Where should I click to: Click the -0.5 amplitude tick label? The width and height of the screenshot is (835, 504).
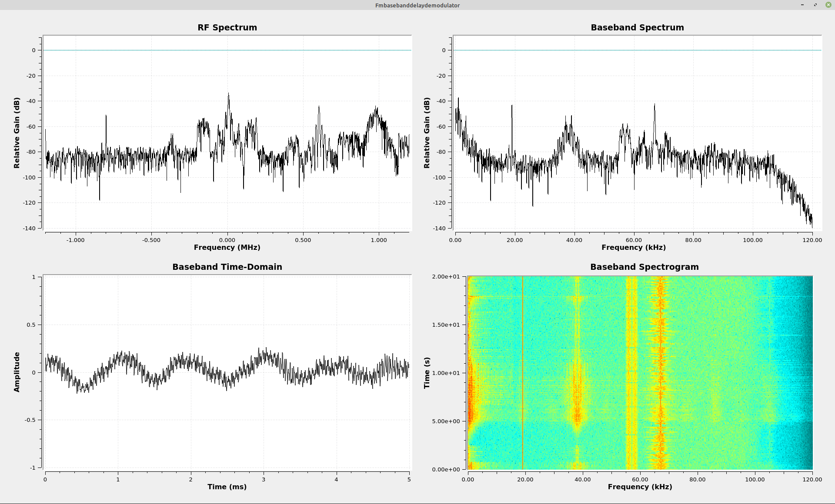[29, 420]
